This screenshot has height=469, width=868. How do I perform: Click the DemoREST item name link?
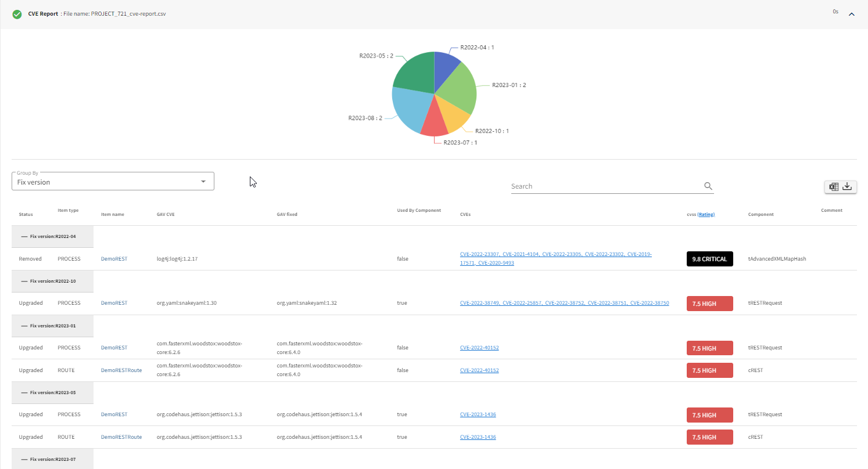coord(114,258)
